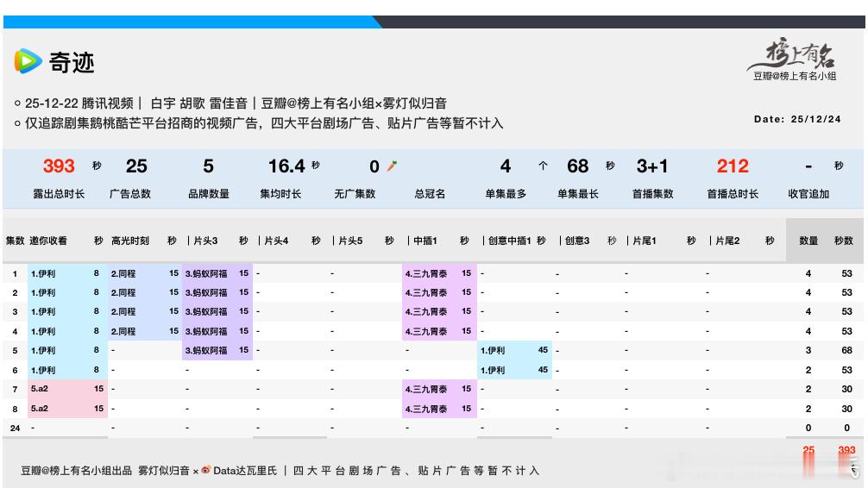This screenshot has width=868, height=488.
Task: Click the 数量 column header
Action: 808,241
